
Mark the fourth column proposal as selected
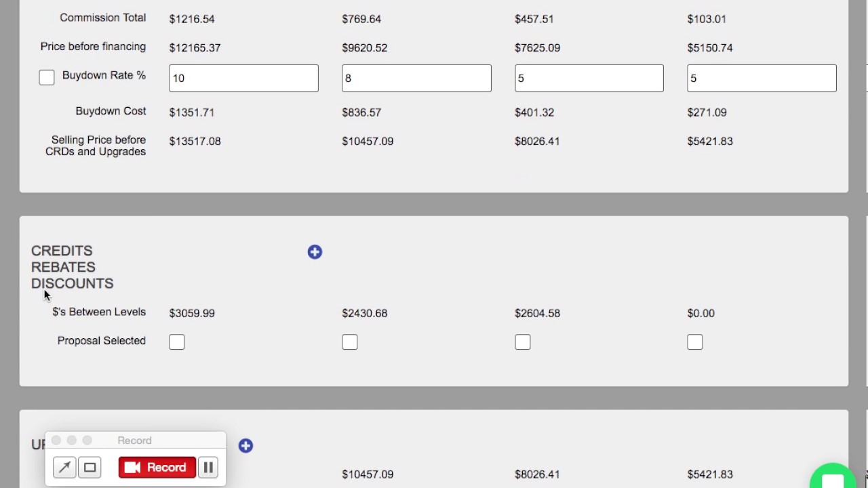[695, 342]
